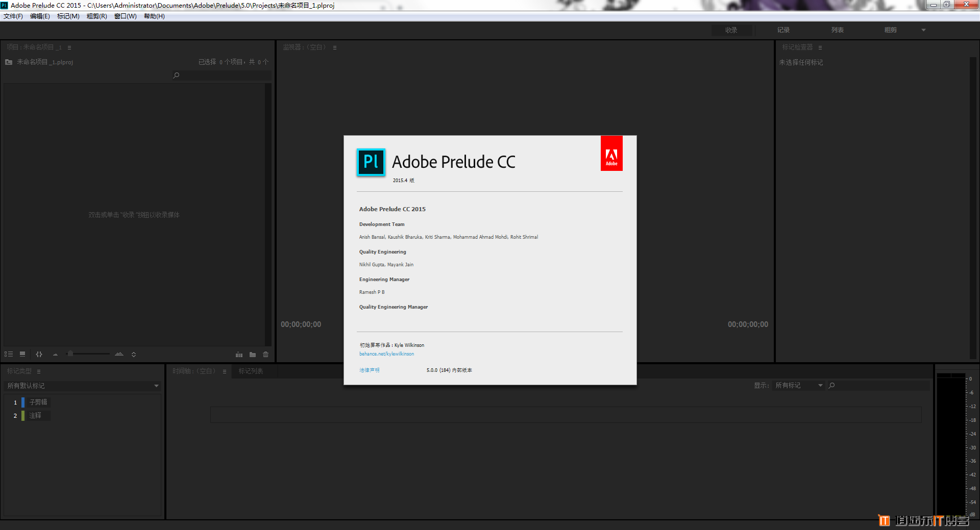Open the marker inspector panel menu
Image resolution: width=980 pixels, height=530 pixels.
(820, 47)
